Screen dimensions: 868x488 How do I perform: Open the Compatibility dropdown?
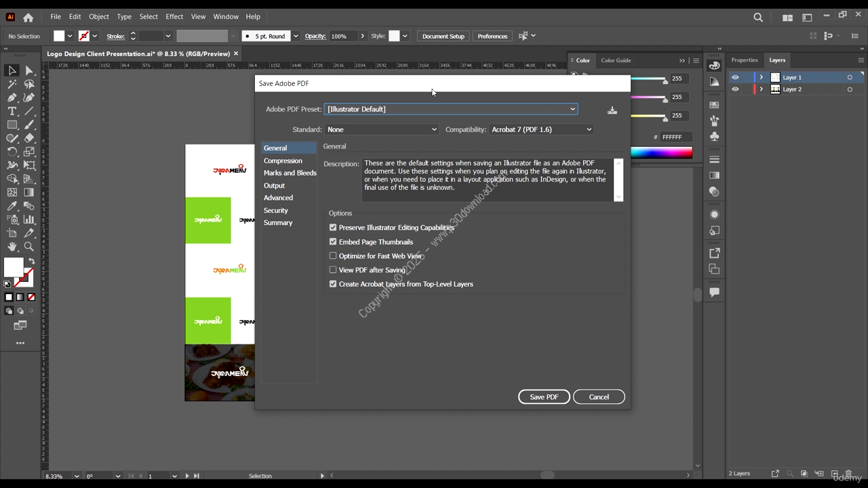541,129
